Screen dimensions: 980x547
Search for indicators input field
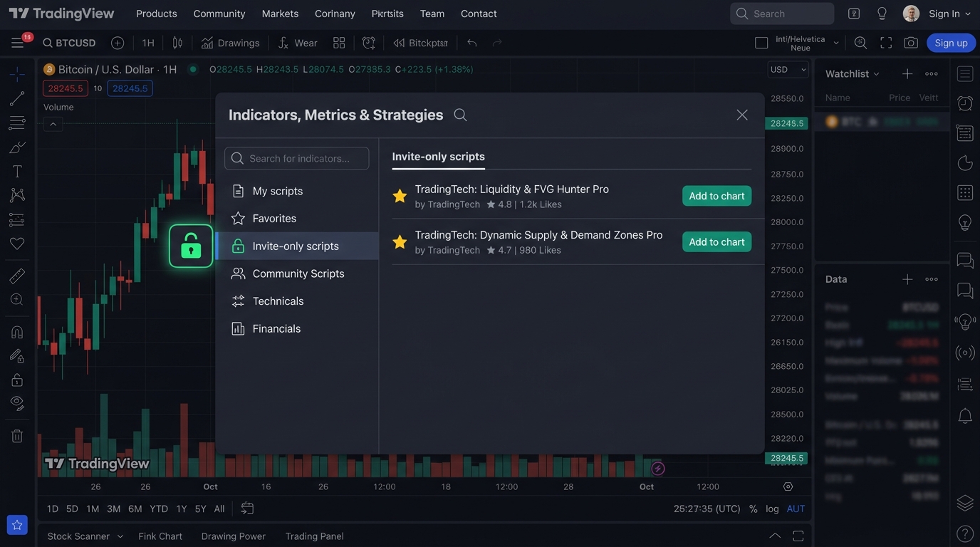coord(297,158)
